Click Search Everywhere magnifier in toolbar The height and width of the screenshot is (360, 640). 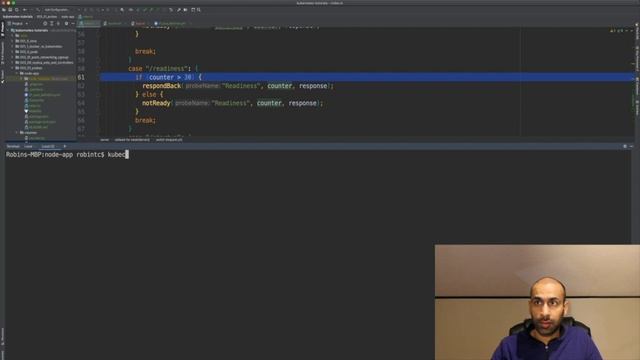pyautogui.click(x=199, y=9)
